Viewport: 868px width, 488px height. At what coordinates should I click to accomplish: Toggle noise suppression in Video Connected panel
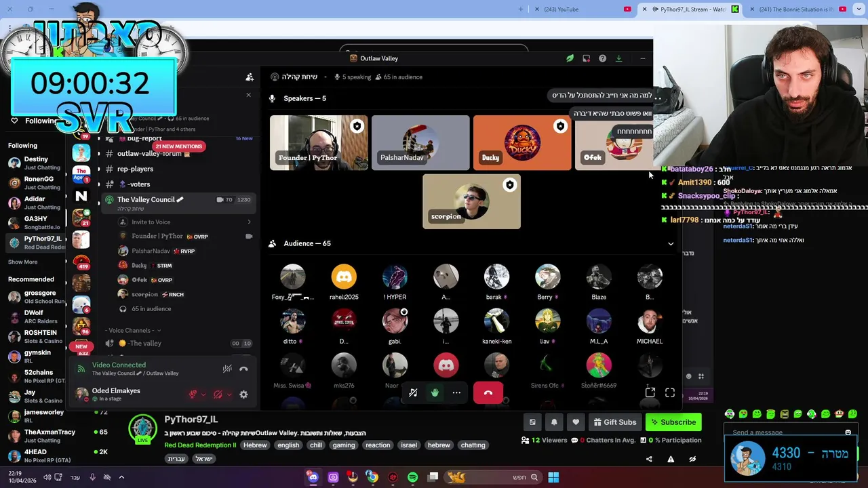click(x=227, y=369)
